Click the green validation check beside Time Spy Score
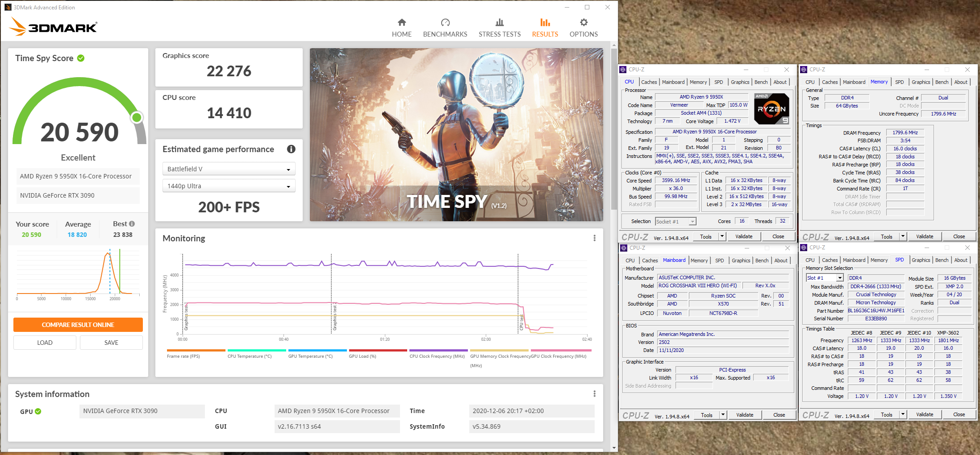The width and height of the screenshot is (980, 455). pyautogui.click(x=81, y=58)
